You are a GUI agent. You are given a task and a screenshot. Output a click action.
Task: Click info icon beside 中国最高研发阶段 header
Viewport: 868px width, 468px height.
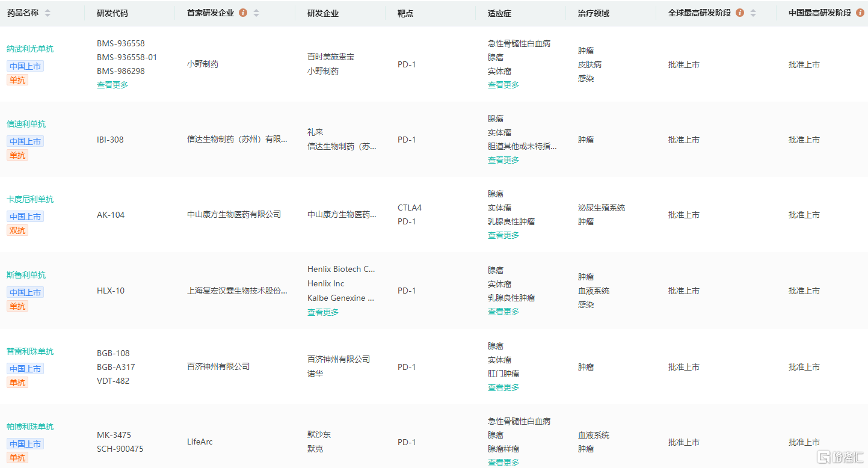click(x=860, y=13)
